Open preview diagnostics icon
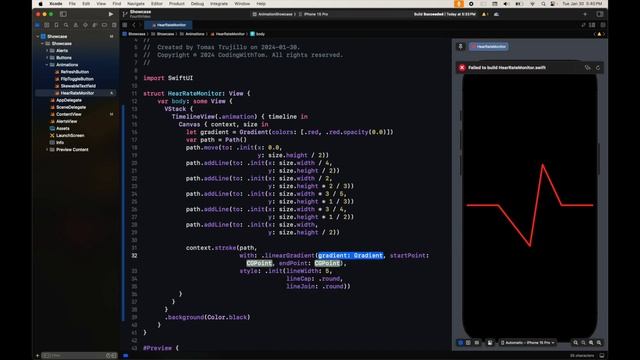Image resolution: width=640 pixels, height=360 pixels. click(587, 67)
